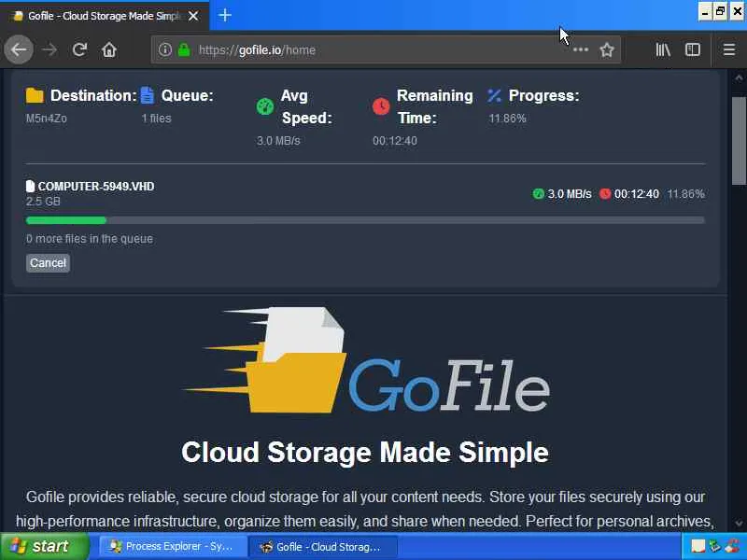Screen dimensions: 747x560
Task: Click the '1 files' queue count
Action: tap(156, 119)
